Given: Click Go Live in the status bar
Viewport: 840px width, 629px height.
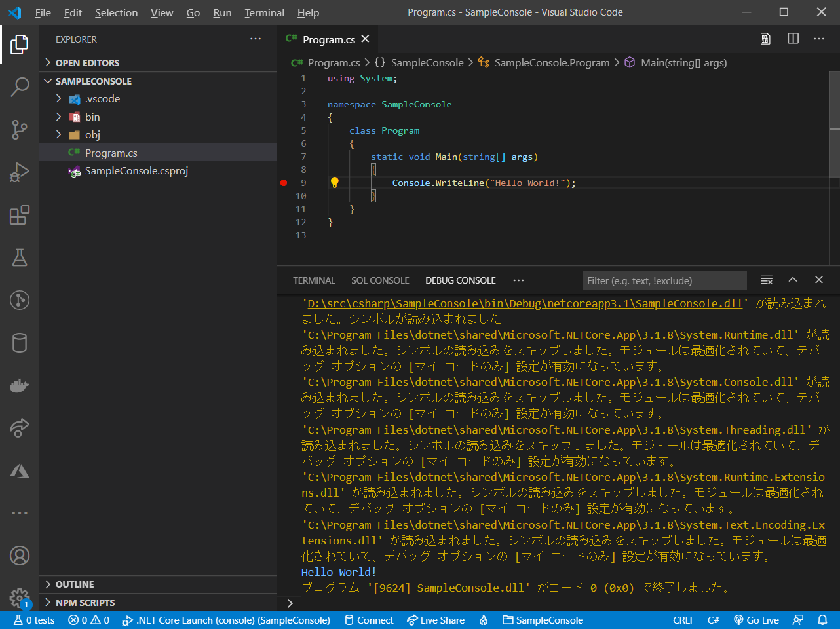Looking at the screenshot, I should 756,620.
